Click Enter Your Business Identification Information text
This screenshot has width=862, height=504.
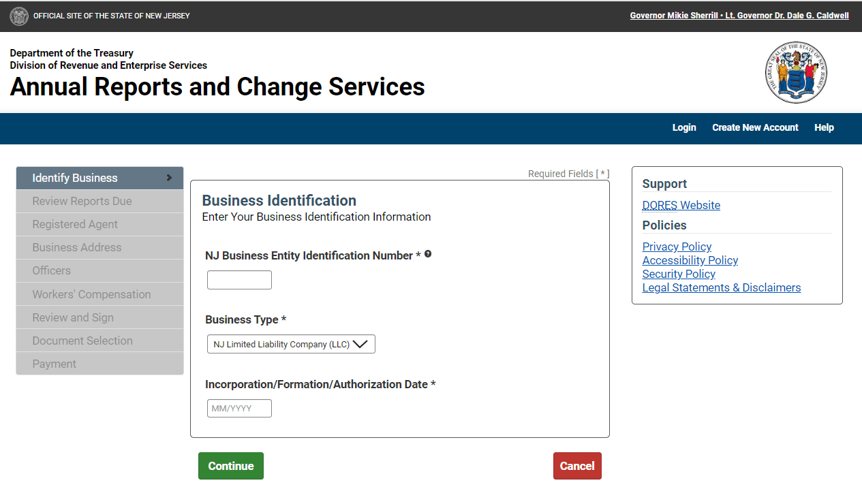(317, 217)
